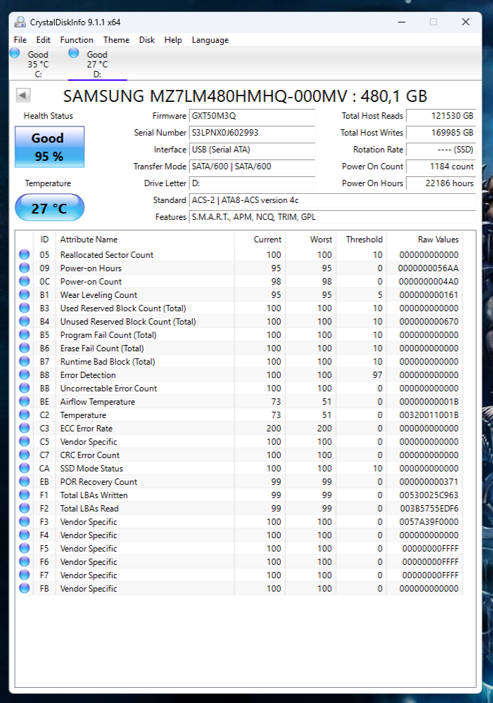
Task: Click the Worst column header
Action: [x=321, y=239]
